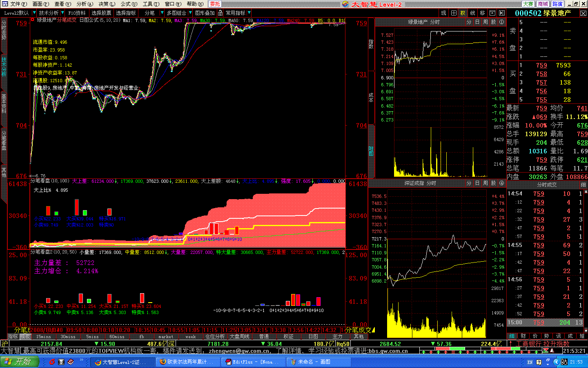Viewport: 588px width, 368px height.
Task: Open the 公式 (Formula) menu
Action: [129, 4]
